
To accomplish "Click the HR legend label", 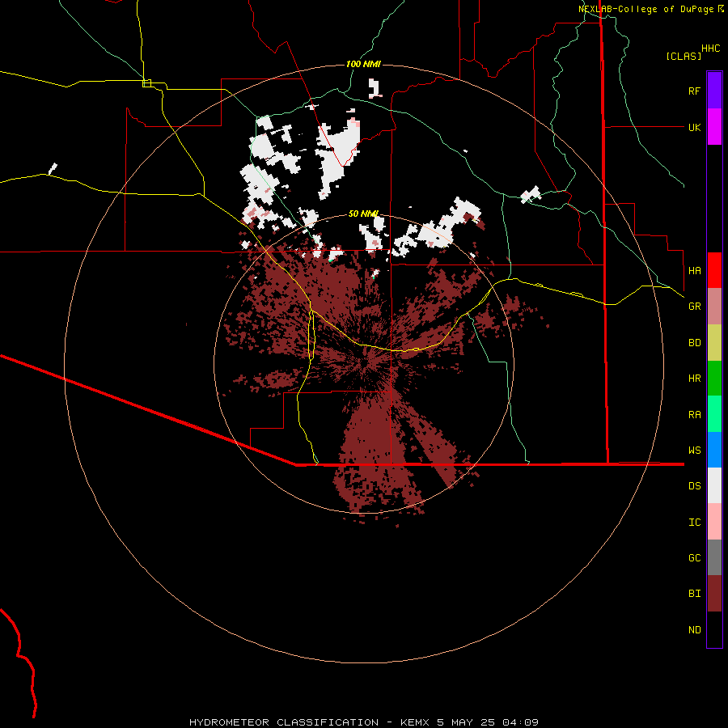I will click(694, 379).
